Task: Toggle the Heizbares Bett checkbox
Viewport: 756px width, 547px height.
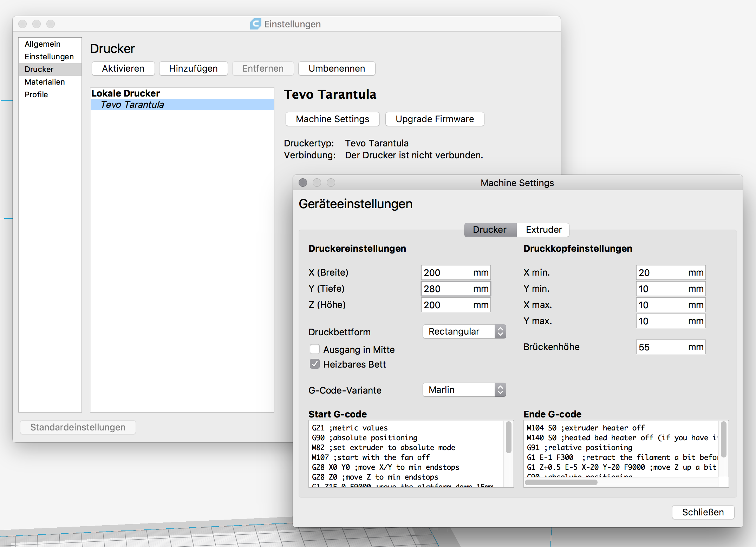Action: tap(315, 364)
